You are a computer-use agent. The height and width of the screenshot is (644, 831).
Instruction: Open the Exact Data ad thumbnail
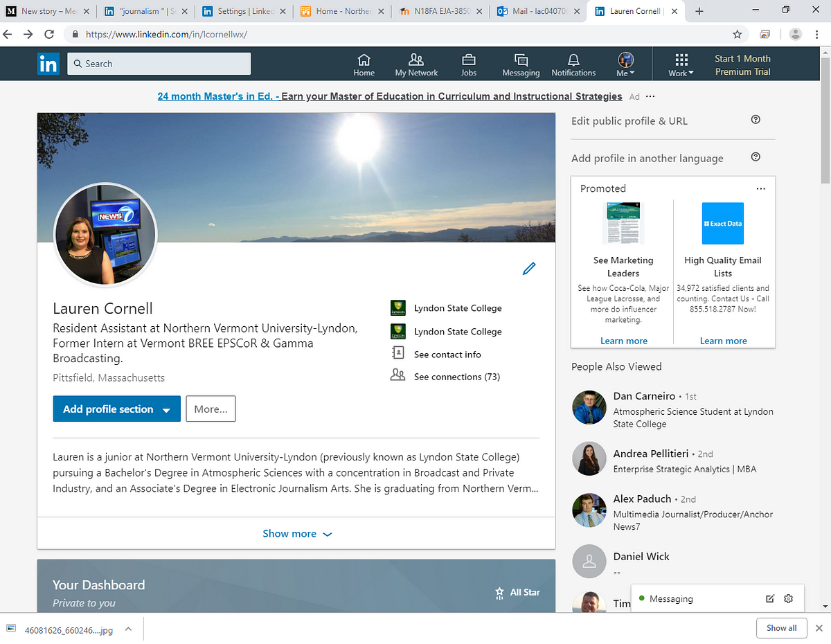coord(723,223)
